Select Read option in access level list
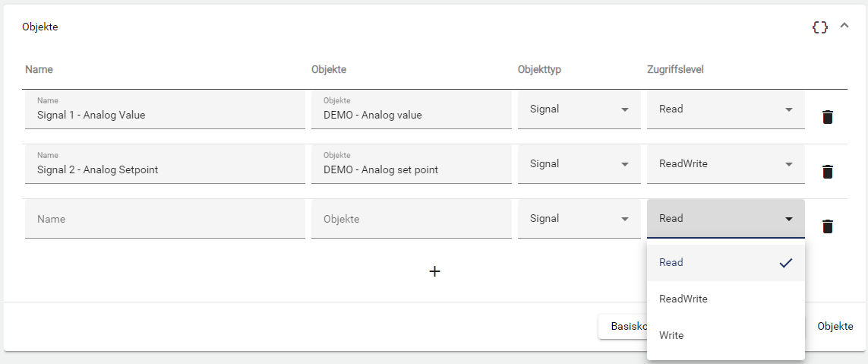The width and height of the screenshot is (868, 364). (725, 263)
